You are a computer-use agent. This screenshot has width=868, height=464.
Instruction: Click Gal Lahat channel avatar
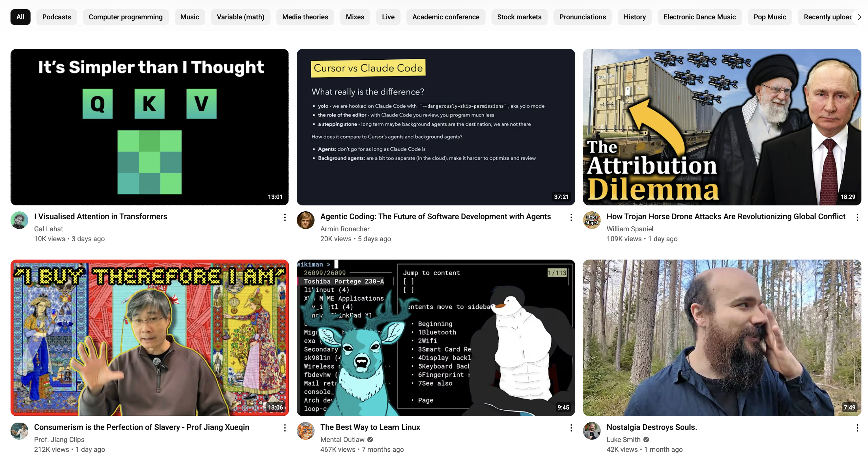(x=20, y=220)
